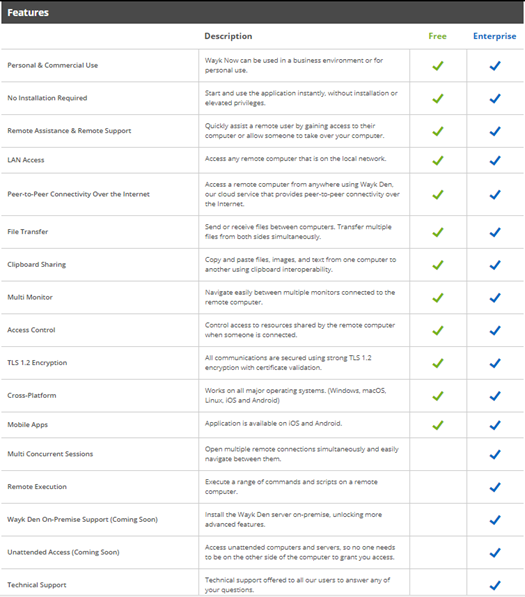
Task: Select the Free column header
Action: tap(437, 36)
